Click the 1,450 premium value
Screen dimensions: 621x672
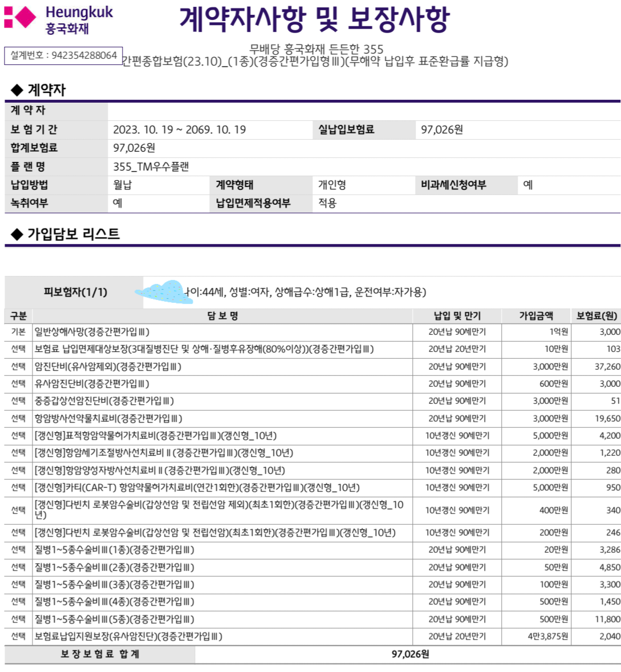[x=610, y=602]
